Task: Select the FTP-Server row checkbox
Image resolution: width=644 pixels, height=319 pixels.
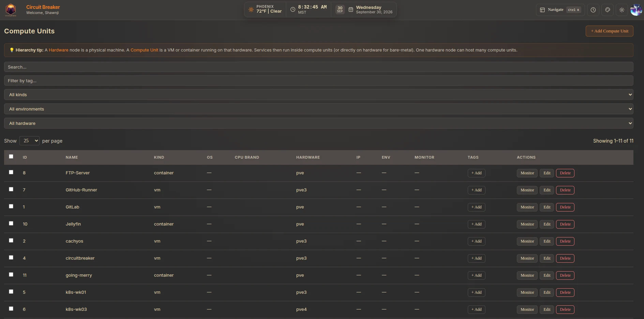Action: (x=11, y=172)
